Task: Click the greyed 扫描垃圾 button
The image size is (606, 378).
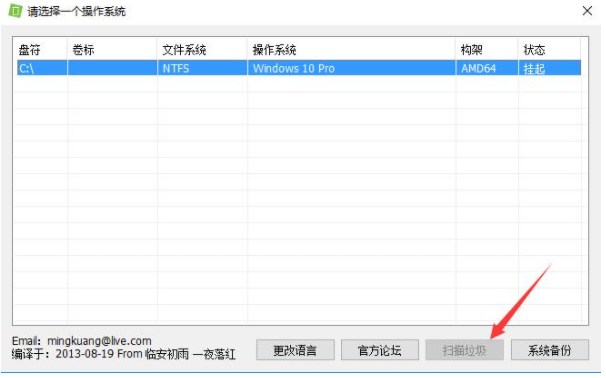Action: click(465, 350)
